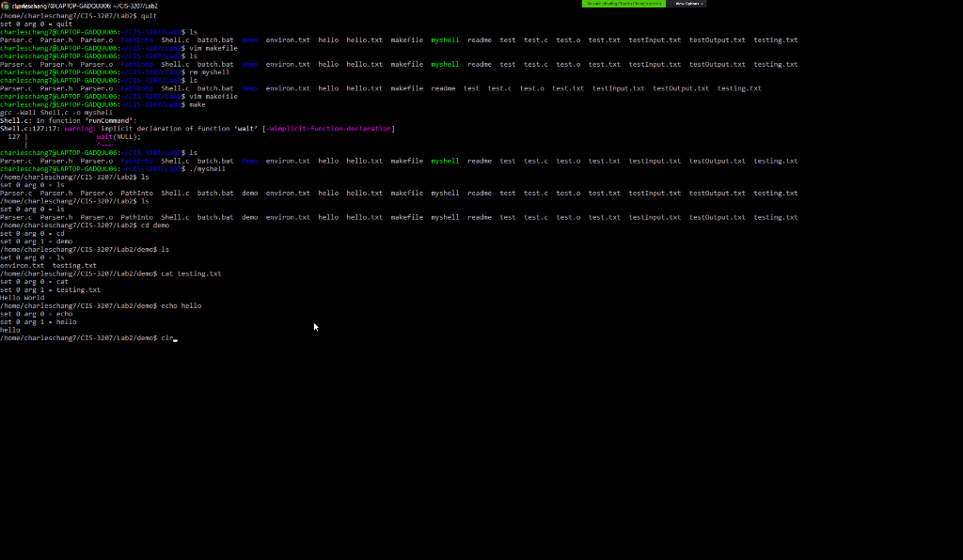Click the 'set 0 arg 1 = testing.txt' output line

pyautogui.click(x=51, y=289)
